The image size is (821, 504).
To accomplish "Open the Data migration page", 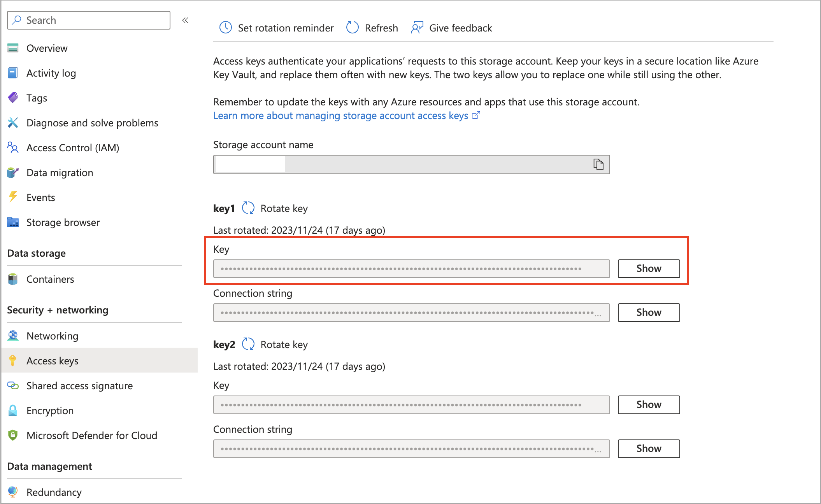I will [59, 172].
